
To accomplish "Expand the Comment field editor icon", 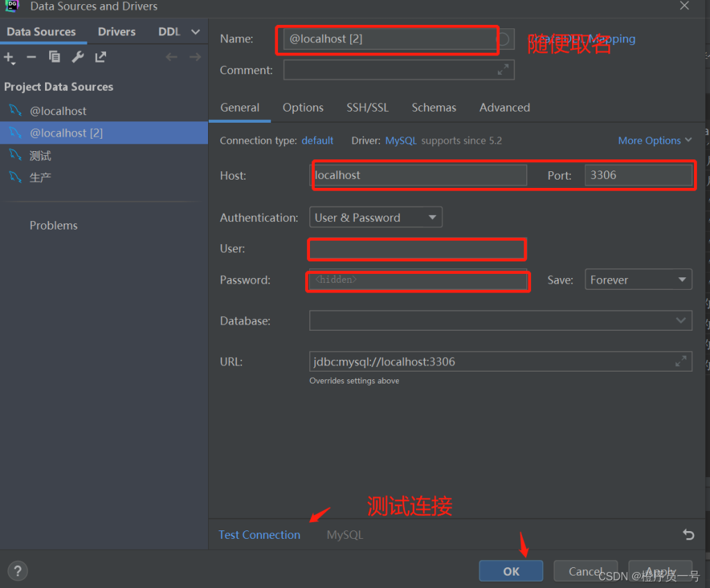I will 503,69.
